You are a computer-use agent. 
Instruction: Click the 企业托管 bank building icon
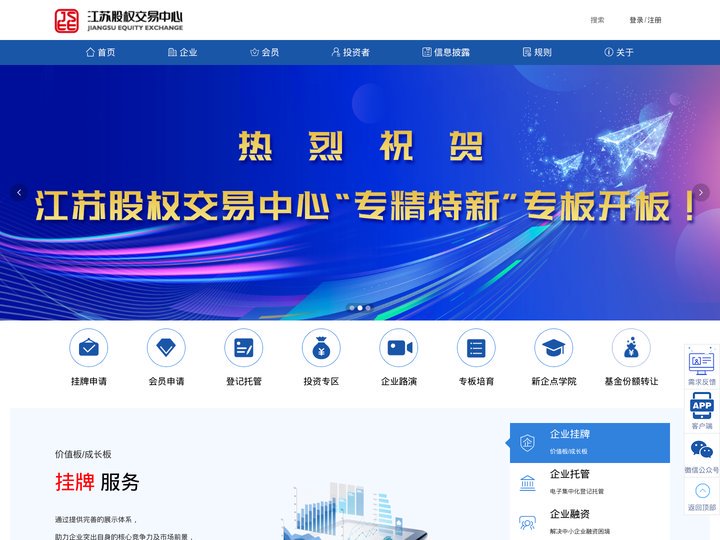tap(527, 483)
